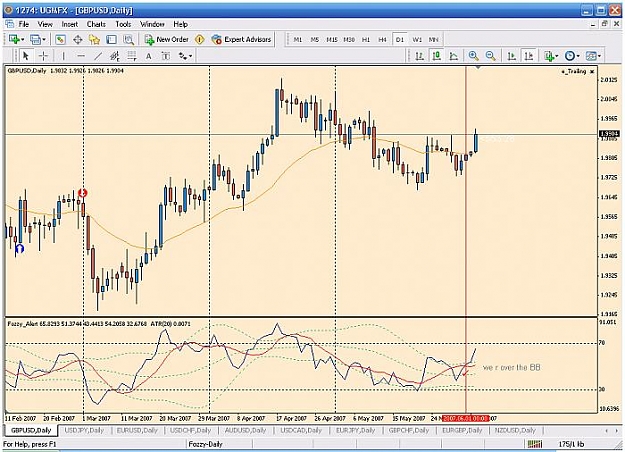Select the M1 timeframe

point(298,39)
